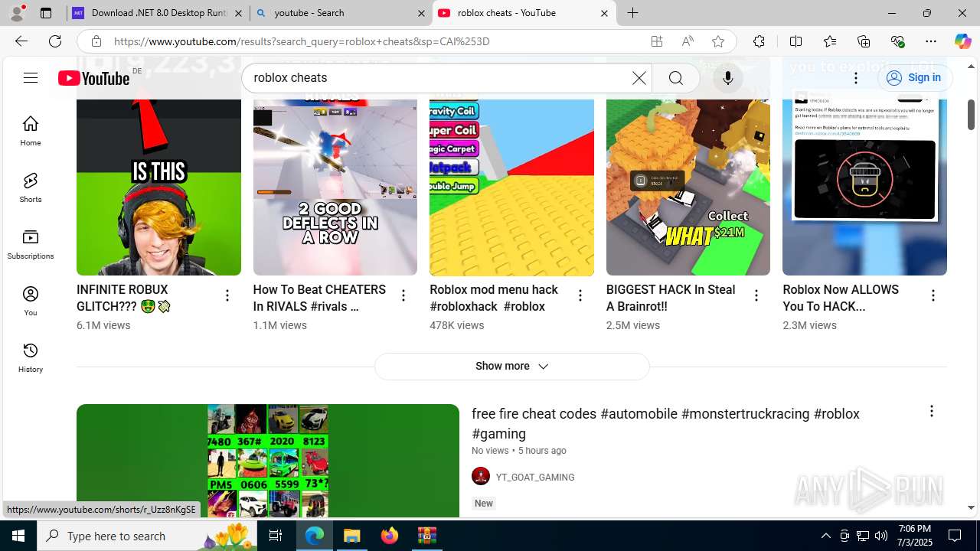Open the YT_GOAT_GAMING channel link
980x551 pixels.
pyautogui.click(x=535, y=477)
